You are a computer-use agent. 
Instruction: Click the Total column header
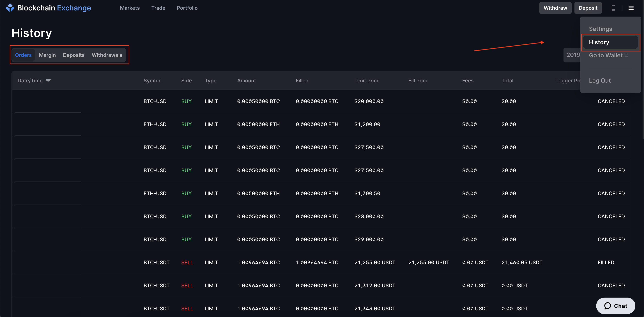507,81
